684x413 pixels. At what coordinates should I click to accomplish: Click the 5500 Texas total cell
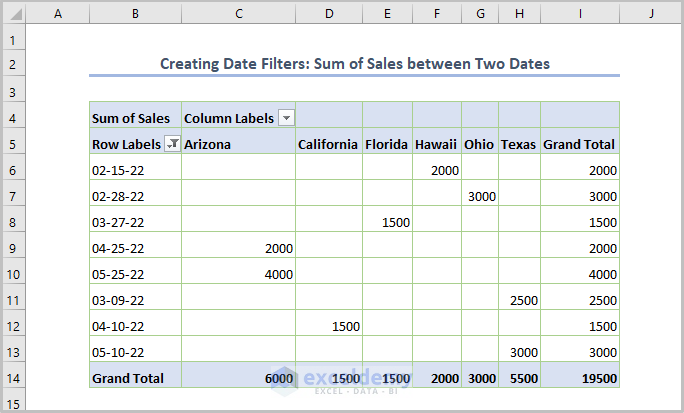(519, 378)
